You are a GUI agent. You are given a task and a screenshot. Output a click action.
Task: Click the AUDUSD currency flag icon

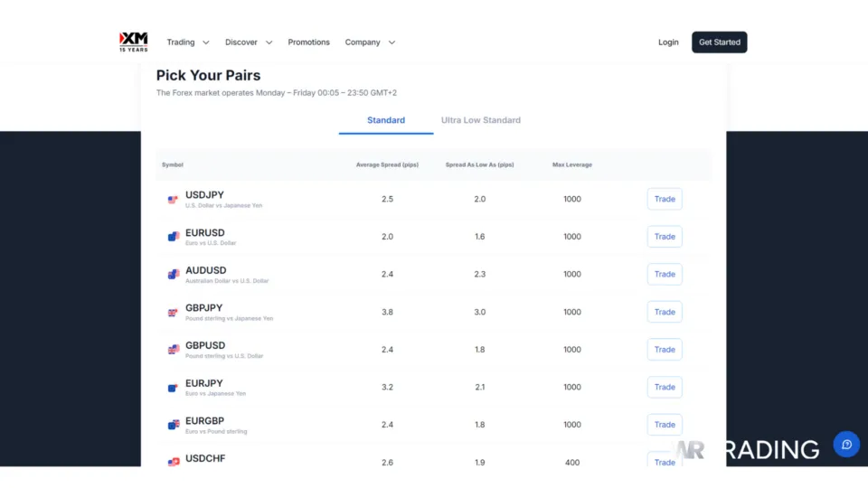pyautogui.click(x=173, y=275)
